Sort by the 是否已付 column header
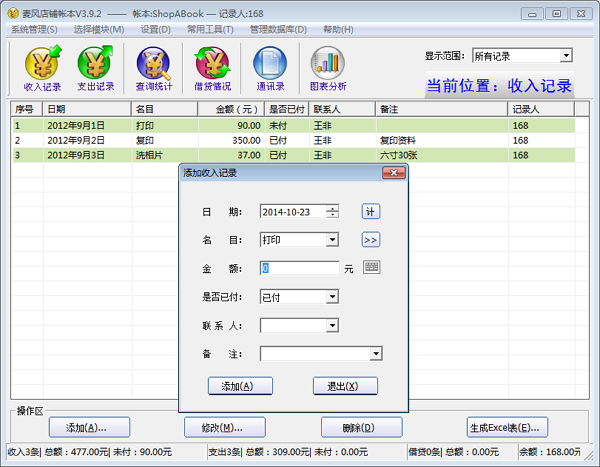This screenshot has height=467, width=600. click(x=286, y=109)
